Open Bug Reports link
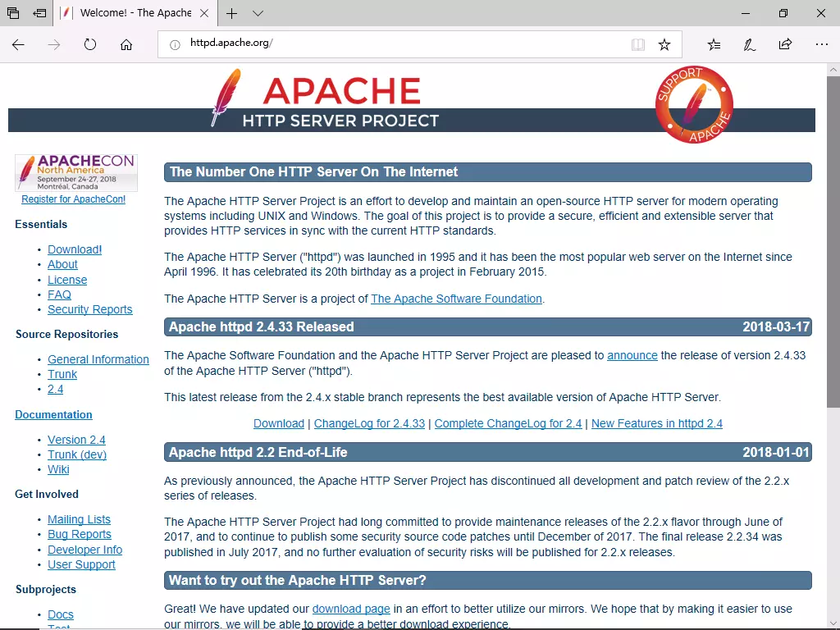Viewport: 840px width, 630px height. [80, 535]
